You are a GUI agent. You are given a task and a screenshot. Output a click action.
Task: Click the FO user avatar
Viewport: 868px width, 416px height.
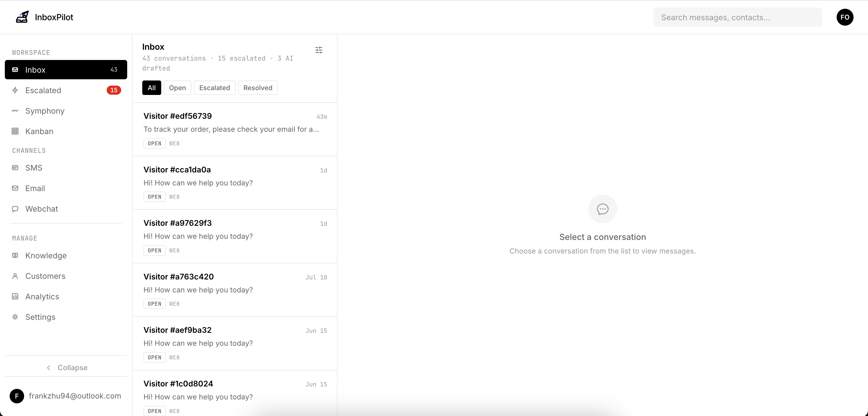845,17
